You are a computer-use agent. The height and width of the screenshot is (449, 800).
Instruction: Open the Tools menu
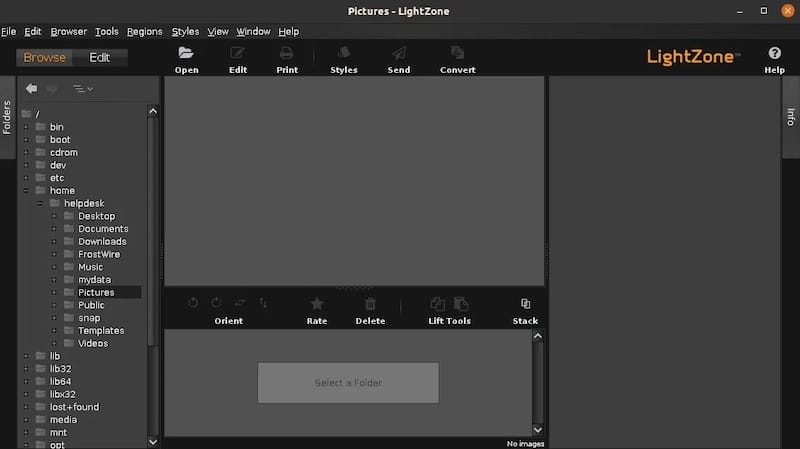point(107,32)
